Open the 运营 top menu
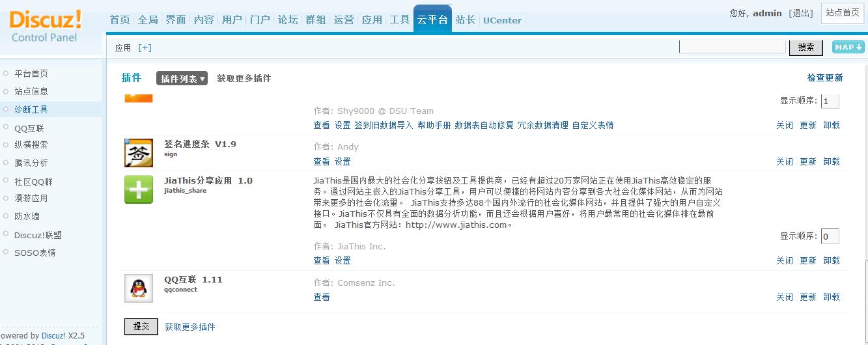This screenshot has width=868, height=345. (x=344, y=20)
